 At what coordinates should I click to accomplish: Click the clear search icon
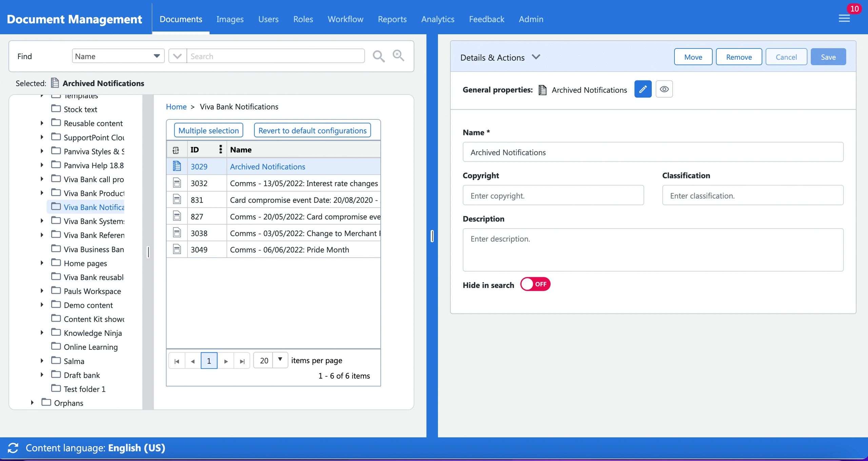[398, 56]
